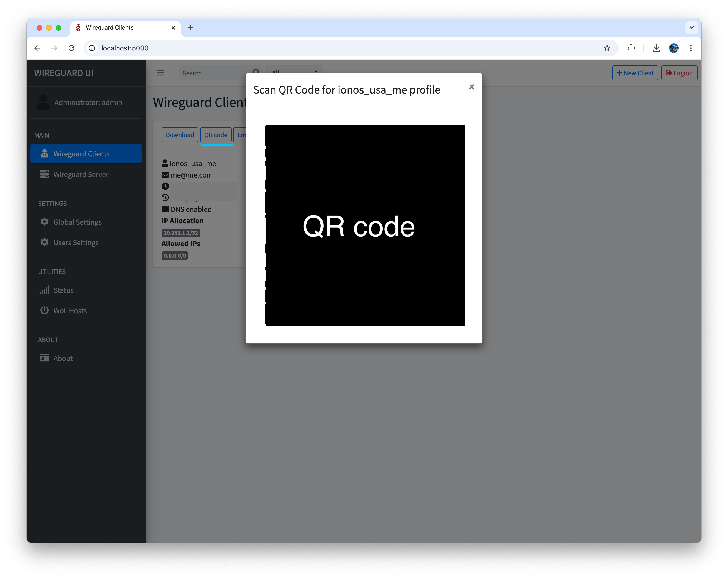Click the localhost:5000 address bar
The image size is (728, 578).
(x=125, y=48)
